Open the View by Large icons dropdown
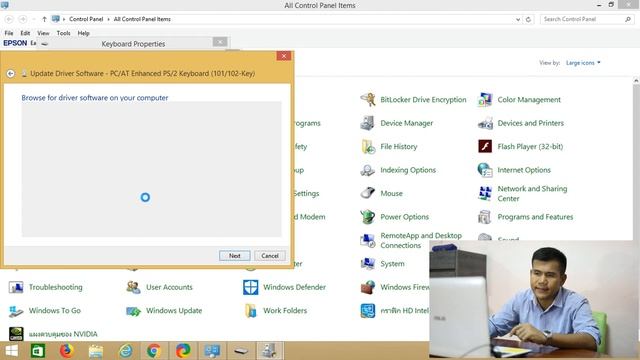 click(583, 63)
